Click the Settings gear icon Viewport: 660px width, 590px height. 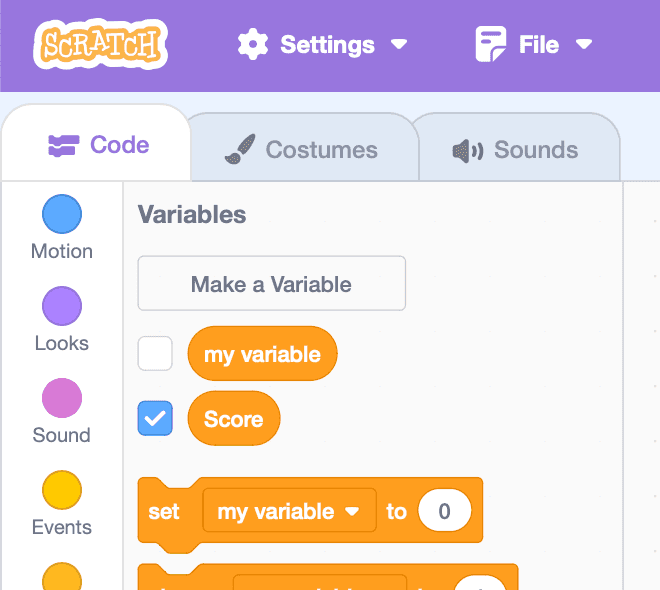(253, 45)
